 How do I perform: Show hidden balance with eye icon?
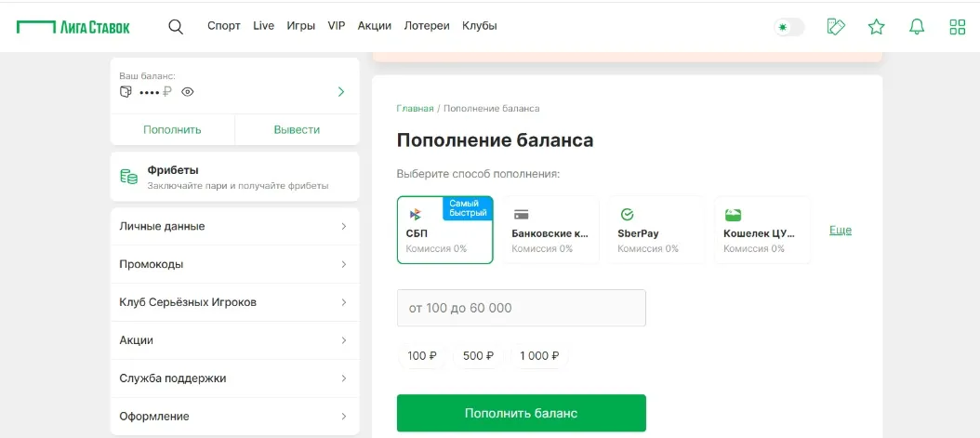[x=188, y=92]
